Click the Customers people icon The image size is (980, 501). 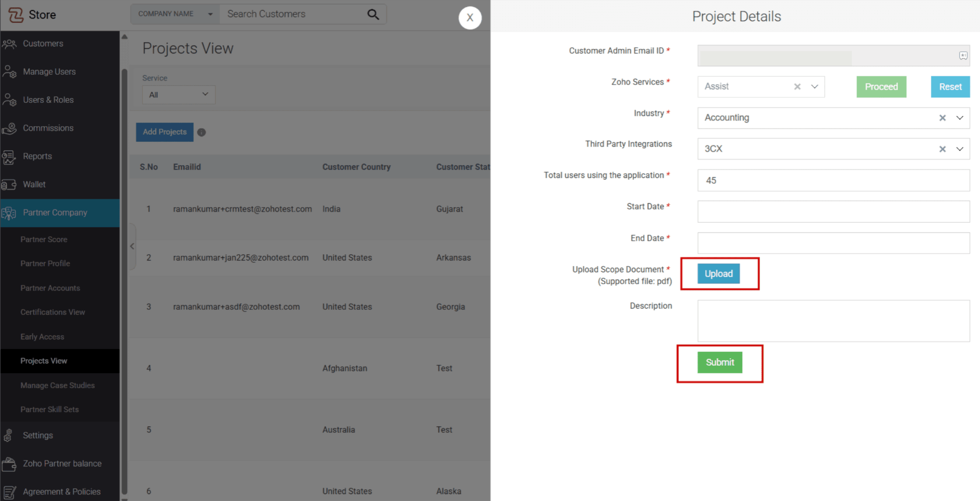[x=9, y=44]
